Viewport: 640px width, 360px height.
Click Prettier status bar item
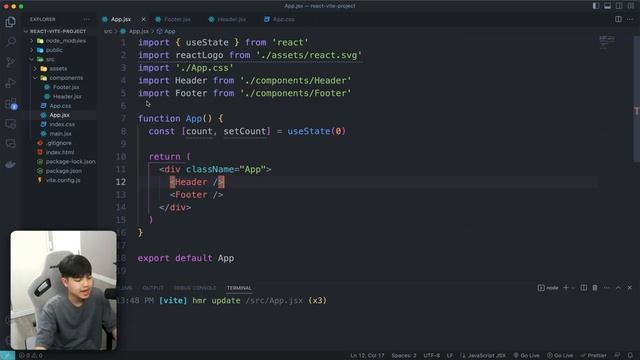point(593,356)
